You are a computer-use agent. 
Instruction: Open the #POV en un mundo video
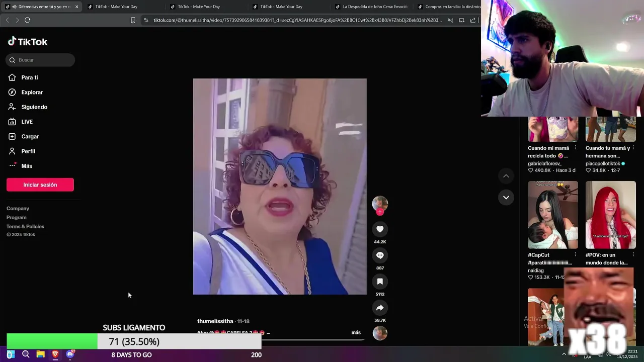[x=611, y=215]
